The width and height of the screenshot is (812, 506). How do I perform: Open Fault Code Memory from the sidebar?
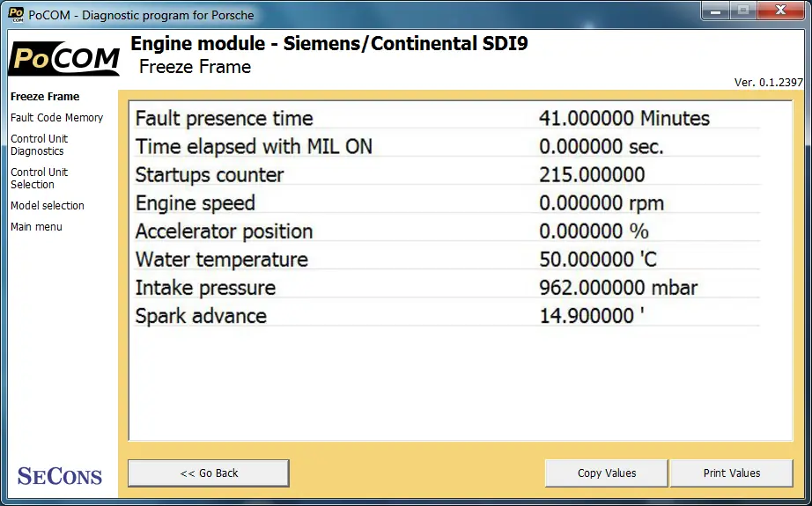pos(57,117)
